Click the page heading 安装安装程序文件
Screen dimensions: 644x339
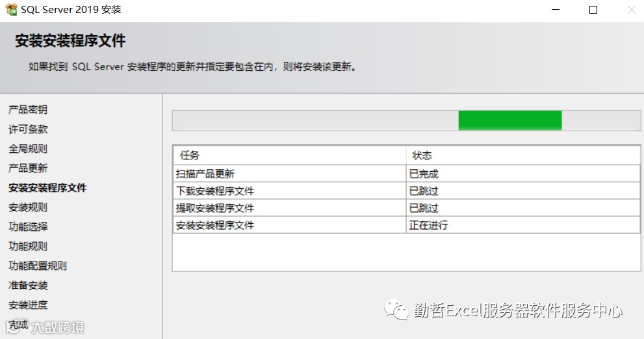(70, 41)
